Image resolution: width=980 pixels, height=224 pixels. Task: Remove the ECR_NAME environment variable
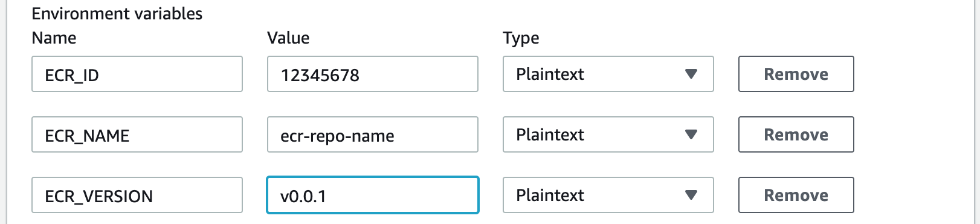coord(796,134)
